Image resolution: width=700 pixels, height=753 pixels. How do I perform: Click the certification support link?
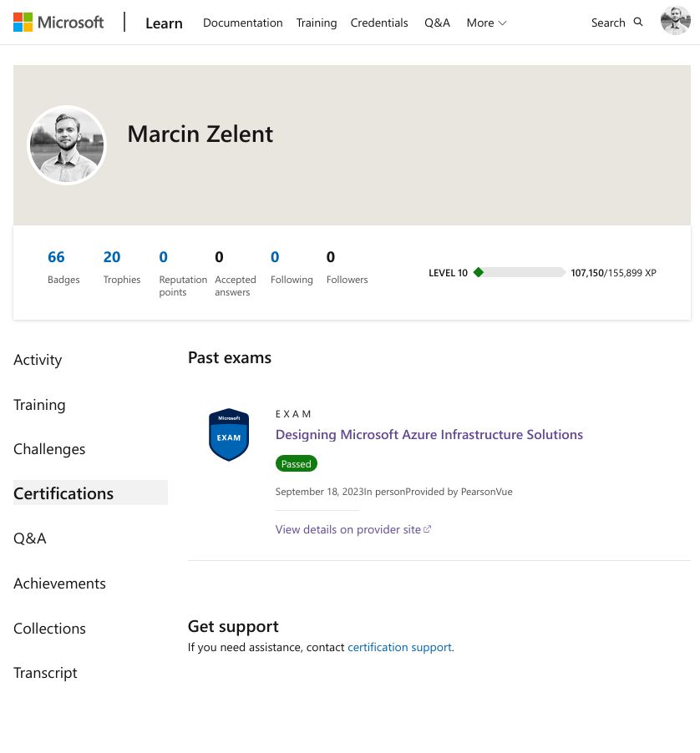(399, 646)
